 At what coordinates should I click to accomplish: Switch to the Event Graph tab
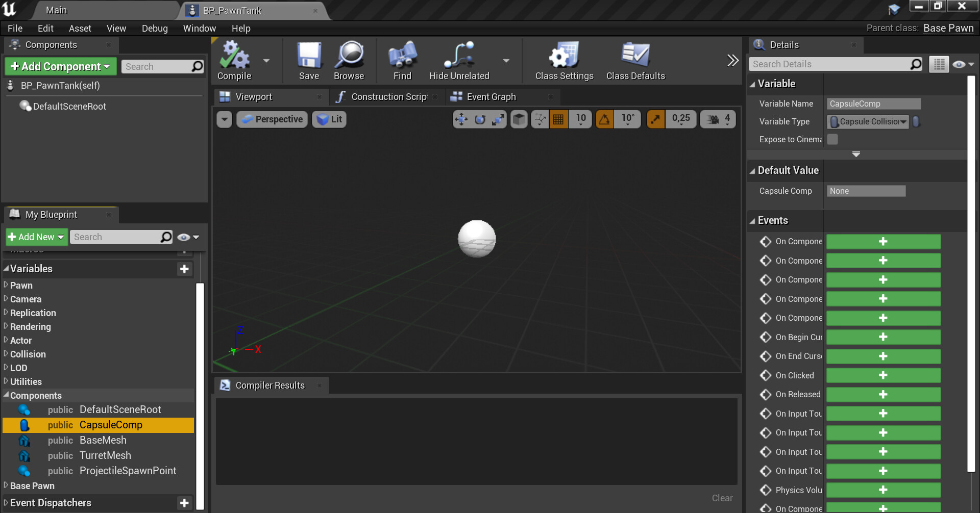pyautogui.click(x=491, y=97)
